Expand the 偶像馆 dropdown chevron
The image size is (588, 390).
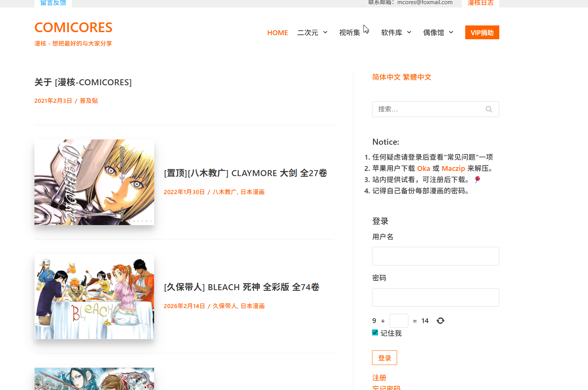[x=451, y=33]
